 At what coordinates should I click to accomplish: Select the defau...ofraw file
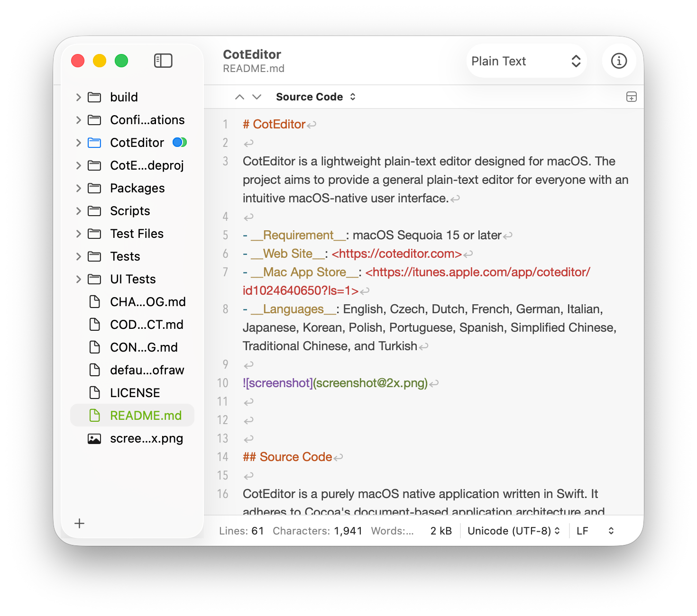coord(132,370)
